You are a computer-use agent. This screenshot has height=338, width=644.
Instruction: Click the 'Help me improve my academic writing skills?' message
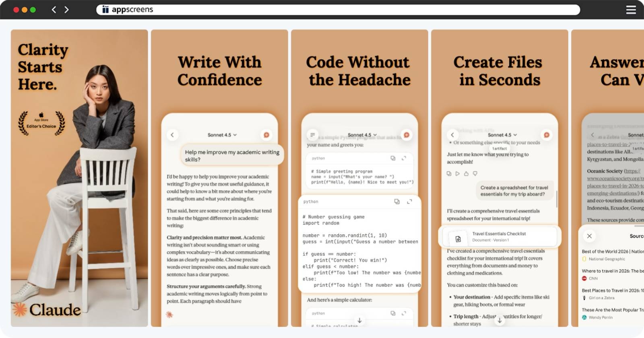coord(232,156)
